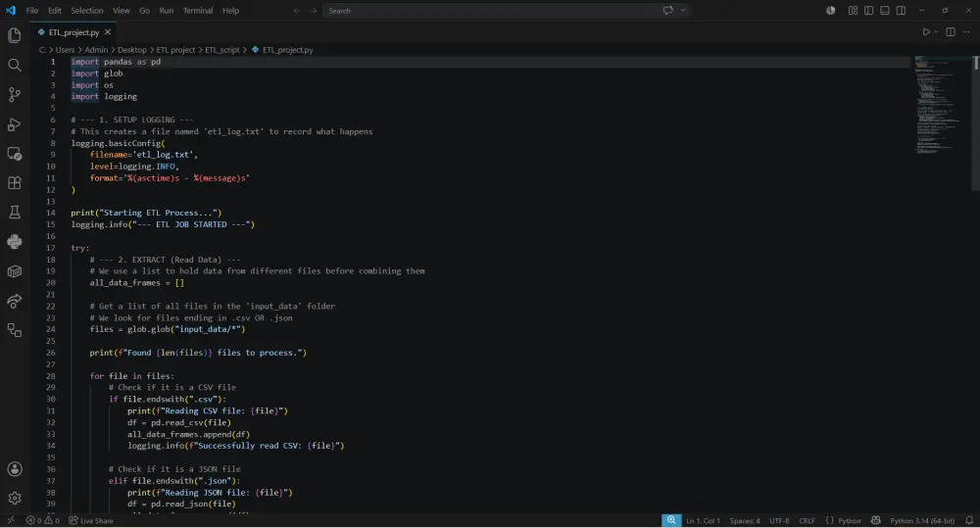Open the Customize Layout control
The width and height of the screenshot is (980, 528).
(x=853, y=11)
